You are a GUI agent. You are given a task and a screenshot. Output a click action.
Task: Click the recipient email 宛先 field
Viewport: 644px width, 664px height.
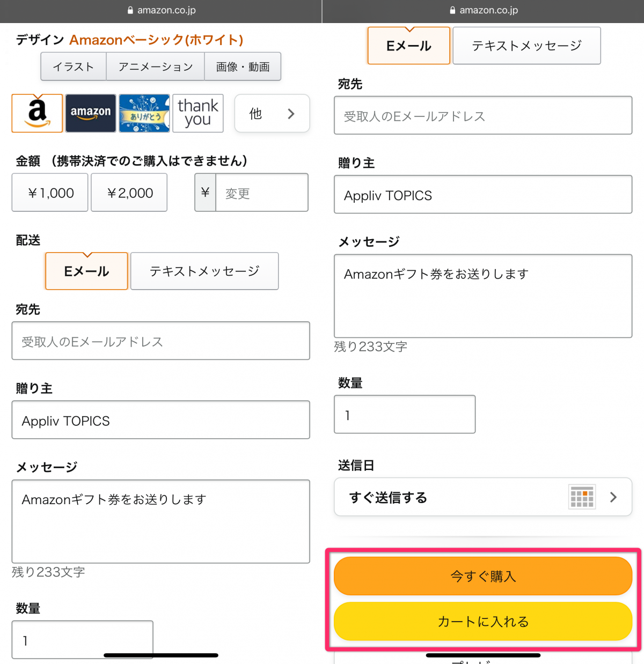pyautogui.click(x=160, y=341)
